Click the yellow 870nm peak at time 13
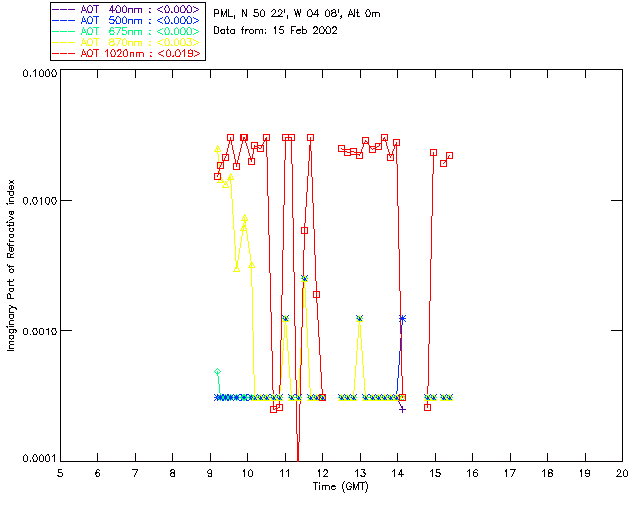The height and width of the screenshot is (512, 640). click(x=359, y=318)
